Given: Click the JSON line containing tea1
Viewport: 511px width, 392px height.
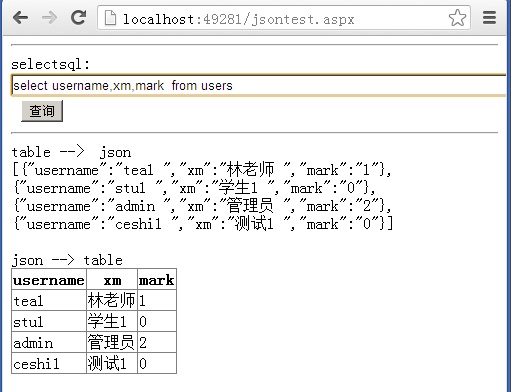Looking at the screenshot, I should pos(202,170).
